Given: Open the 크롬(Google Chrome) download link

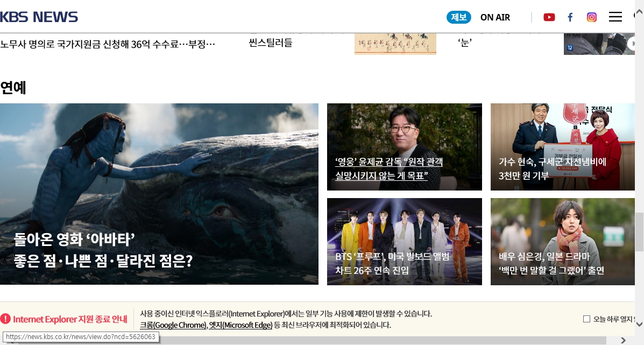Looking at the screenshot, I should (x=173, y=325).
